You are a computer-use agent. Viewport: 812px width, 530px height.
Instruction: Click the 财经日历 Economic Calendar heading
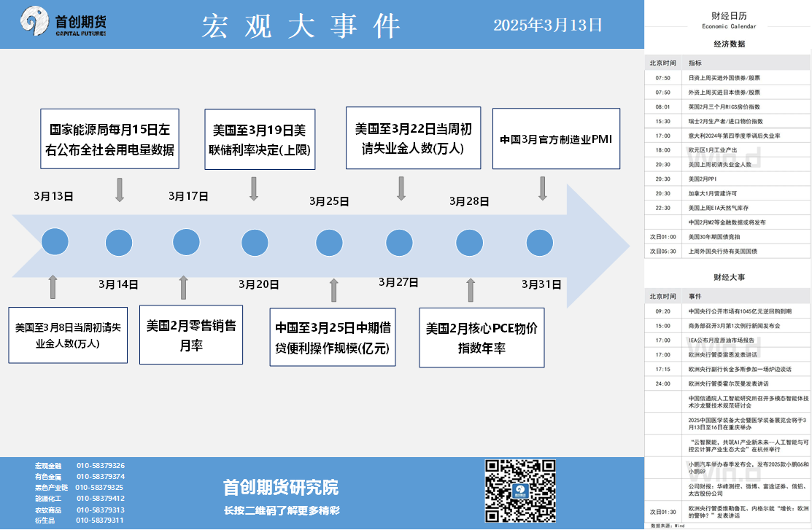pos(729,20)
